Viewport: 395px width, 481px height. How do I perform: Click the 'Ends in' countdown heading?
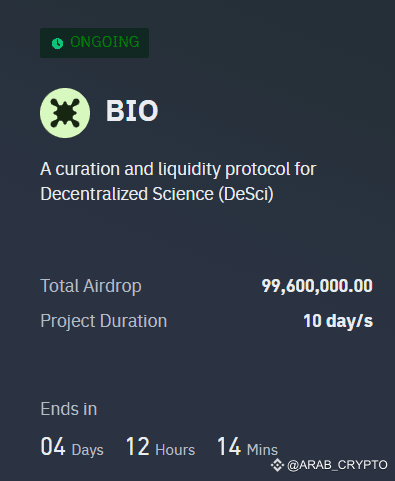69,409
